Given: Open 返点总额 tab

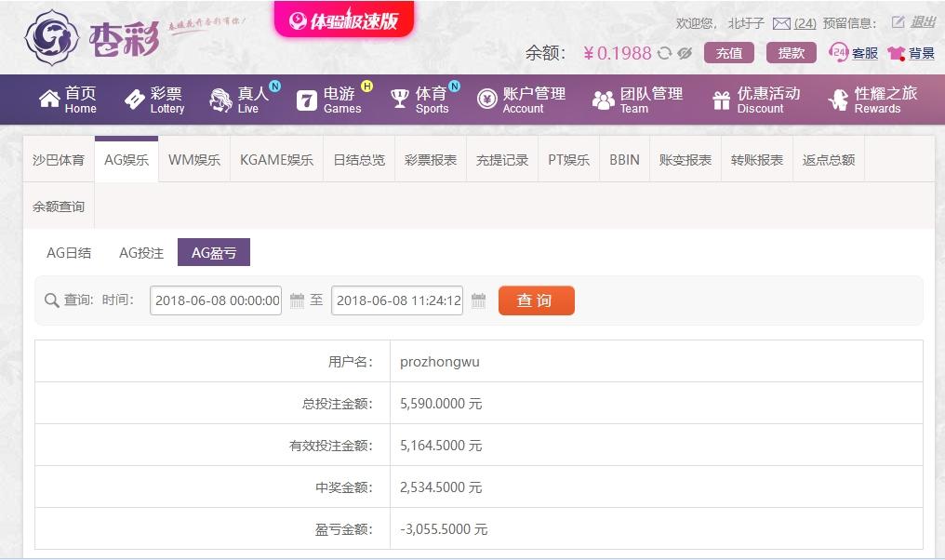Looking at the screenshot, I should [x=829, y=160].
